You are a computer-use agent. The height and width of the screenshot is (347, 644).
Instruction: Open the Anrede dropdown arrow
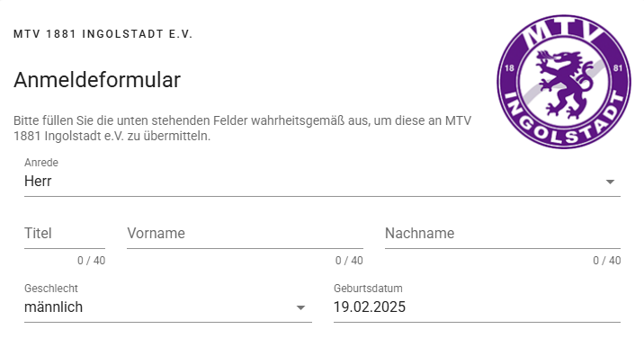(x=610, y=182)
